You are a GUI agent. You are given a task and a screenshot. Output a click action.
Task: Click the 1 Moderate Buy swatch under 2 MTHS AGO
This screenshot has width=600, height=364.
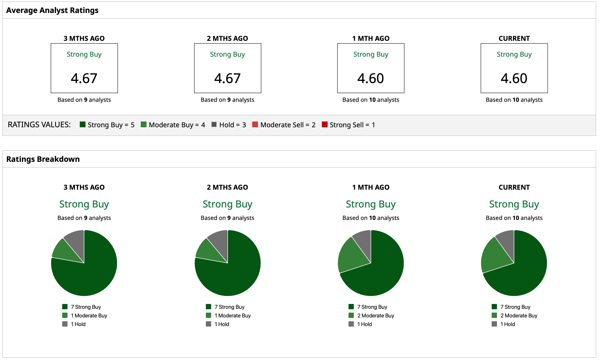click(x=208, y=315)
